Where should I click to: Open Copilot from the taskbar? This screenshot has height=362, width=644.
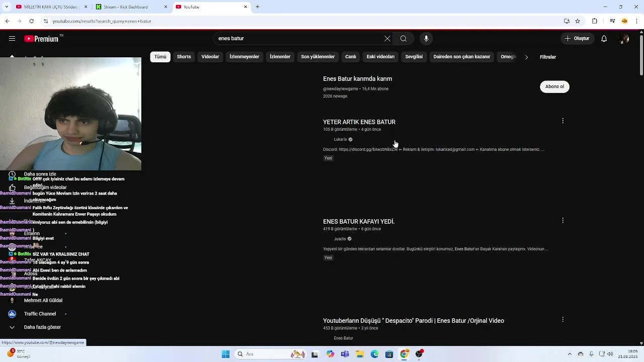click(x=330, y=354)
